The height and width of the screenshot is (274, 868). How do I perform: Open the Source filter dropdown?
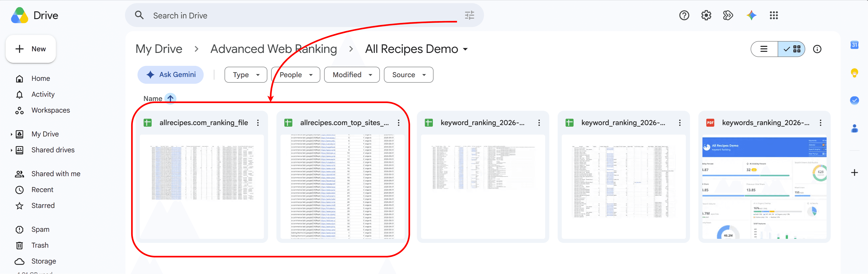click(408, 75)
